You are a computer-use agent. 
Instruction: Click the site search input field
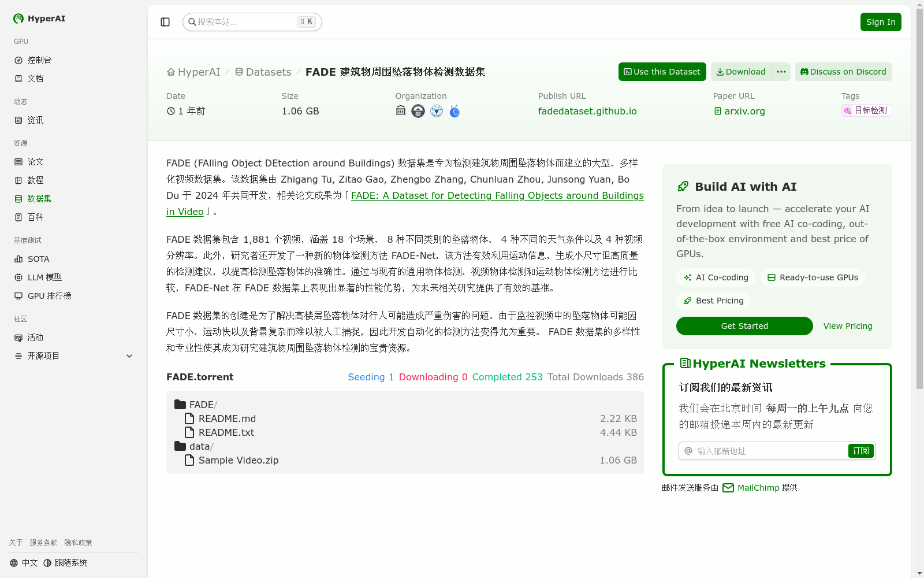point(252,22)
